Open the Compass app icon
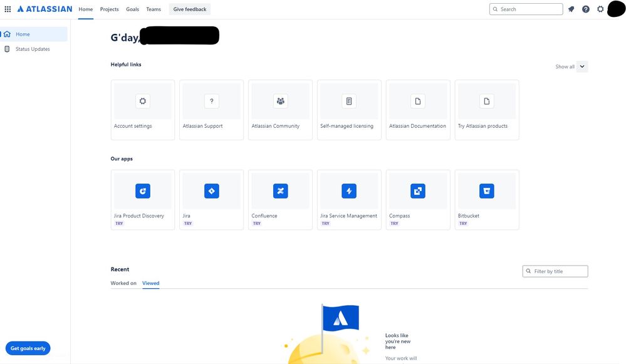Viewport: 626px width, 364px height. coord(418,190)
